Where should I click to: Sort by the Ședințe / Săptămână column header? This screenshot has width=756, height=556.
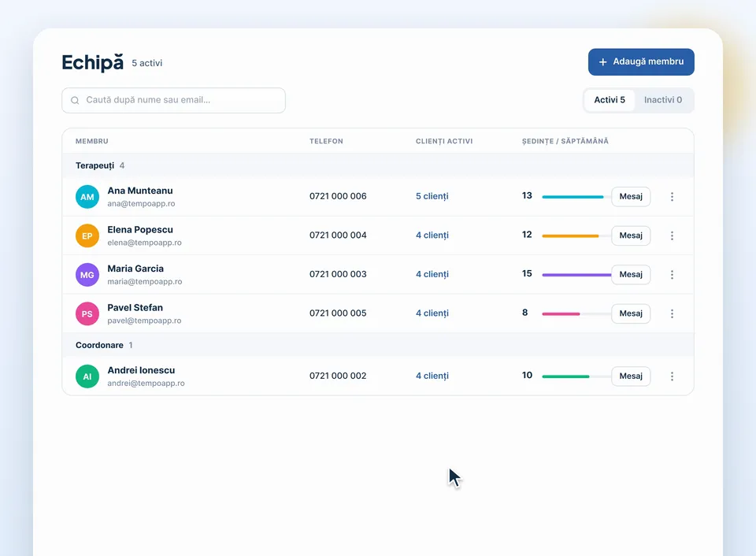[x=565, y=141]
